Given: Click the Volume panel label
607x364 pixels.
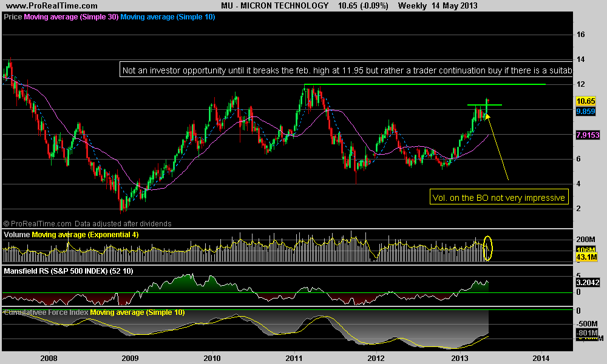Looking at the screenshot, I should tap(16, 235).
